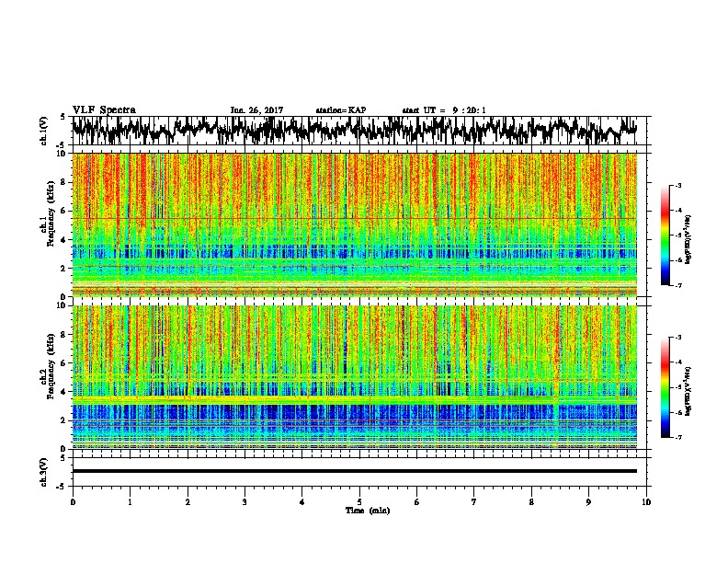Click the "VLF Spectra" title text

pos(104,110)
